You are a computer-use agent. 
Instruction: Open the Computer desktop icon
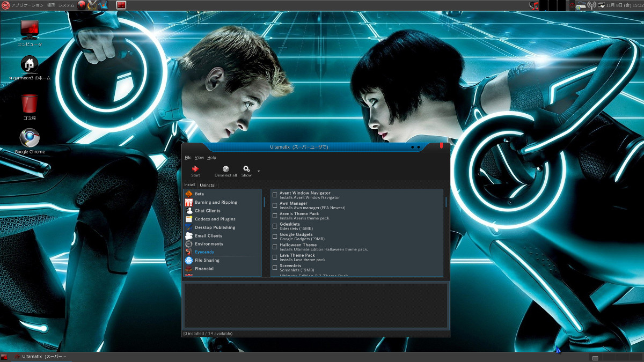(x=30, y=29)
